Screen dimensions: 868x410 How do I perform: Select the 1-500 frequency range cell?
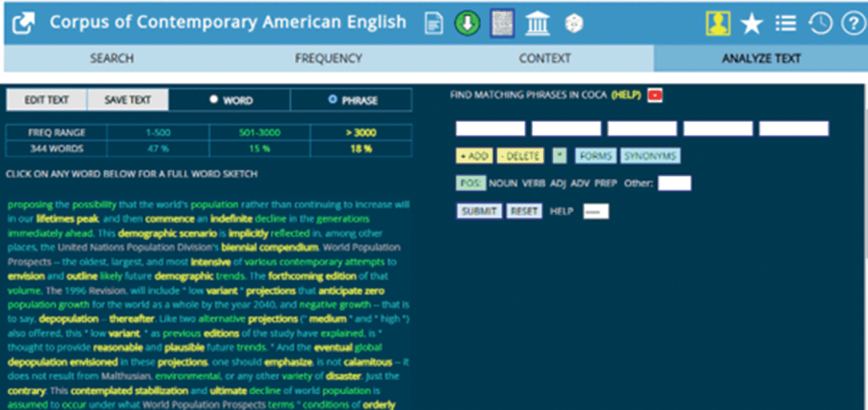pyautogui.click(x=158, y=133)
